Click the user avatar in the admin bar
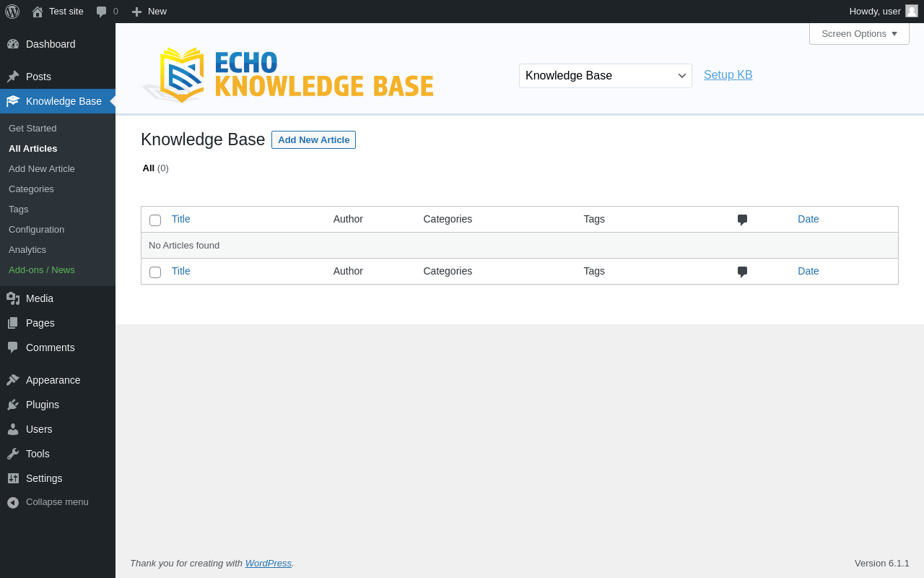Image resolution: width=924 pixels, height=578 pixels. (912, 11)
